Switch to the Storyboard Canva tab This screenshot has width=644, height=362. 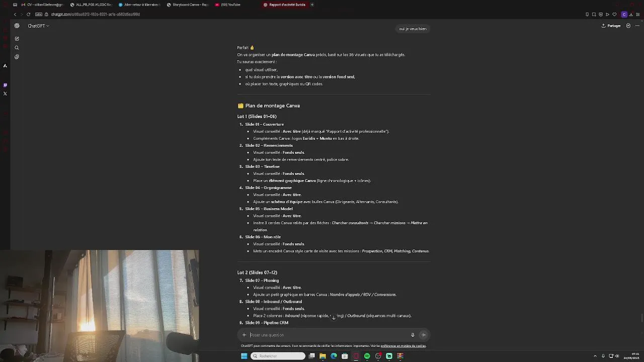[188, 5]
